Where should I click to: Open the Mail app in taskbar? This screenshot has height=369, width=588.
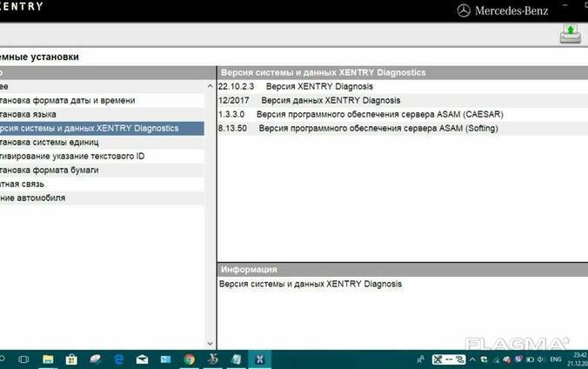142,359
